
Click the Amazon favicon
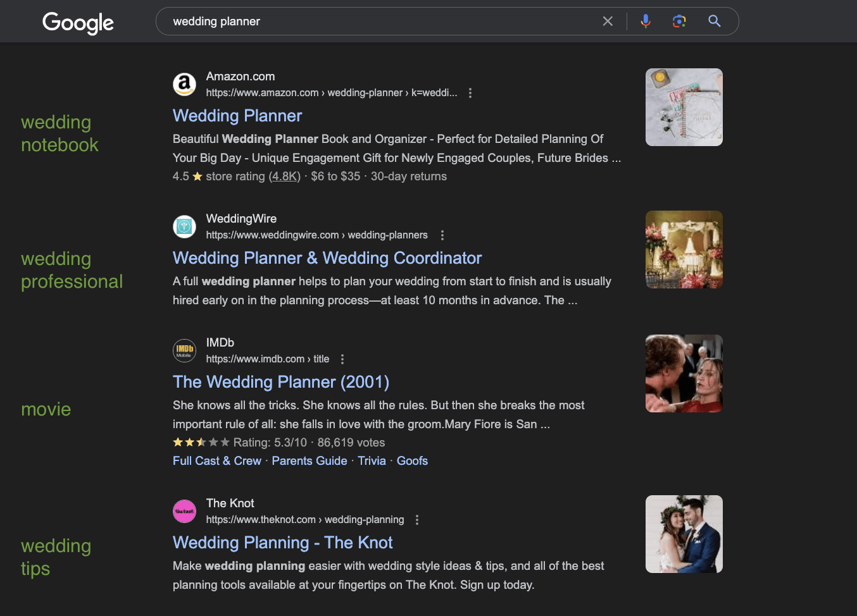184,84
